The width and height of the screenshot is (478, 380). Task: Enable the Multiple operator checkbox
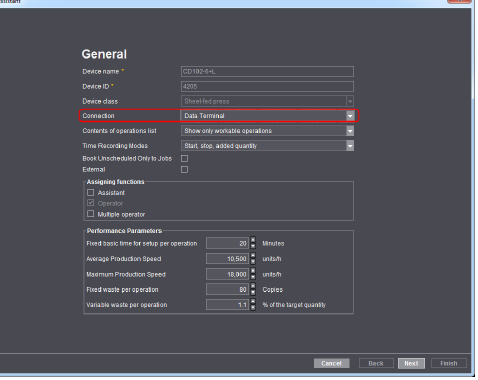coord(90,214)
